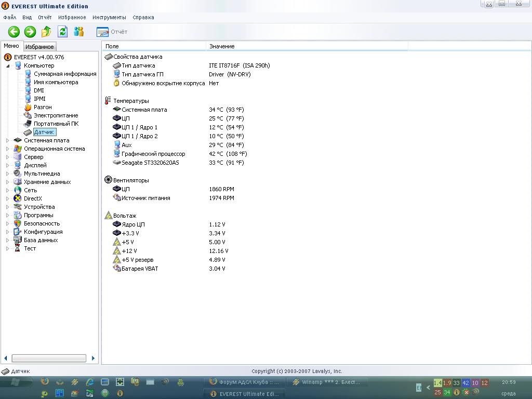The image size is (532, 399).
Task: Select EVEREST v4.00.976 root item
Action: click(x=38, y=57)
